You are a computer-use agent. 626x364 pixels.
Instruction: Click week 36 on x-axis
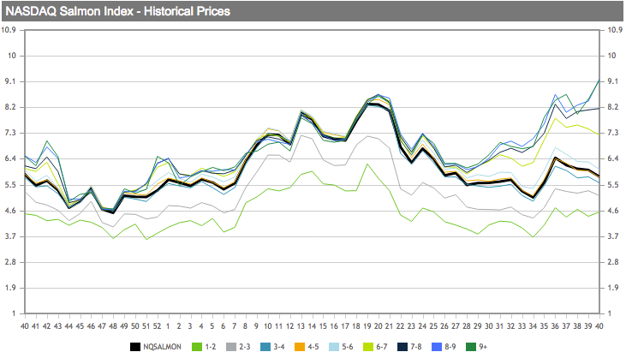click(555, 326)
